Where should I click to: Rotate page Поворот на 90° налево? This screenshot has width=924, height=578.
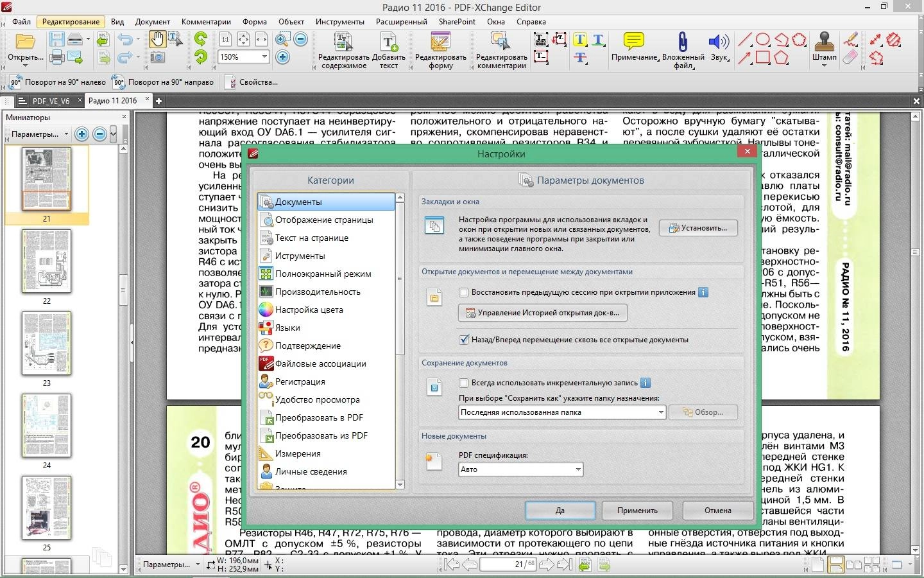[58, 82]
